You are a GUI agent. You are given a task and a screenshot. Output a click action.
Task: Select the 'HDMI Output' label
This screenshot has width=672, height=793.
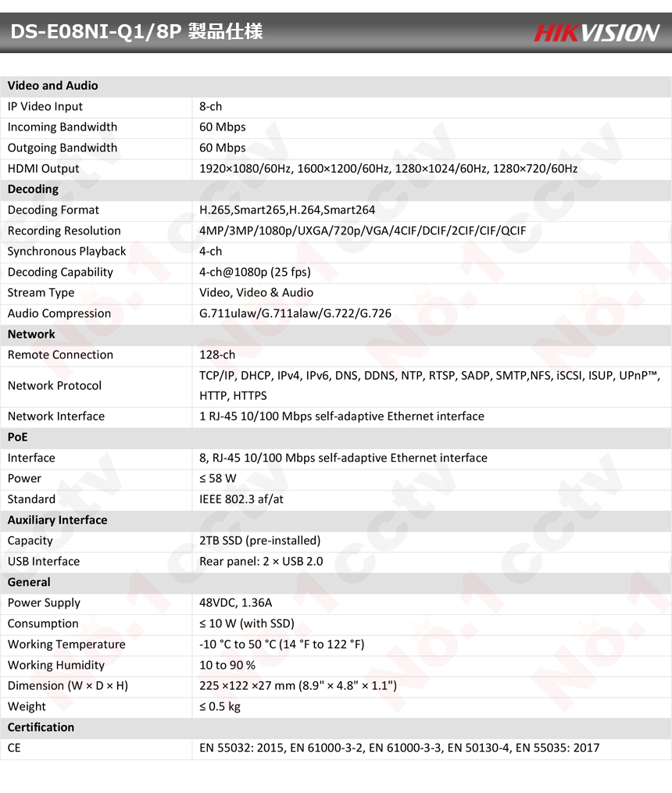[44, 169]
